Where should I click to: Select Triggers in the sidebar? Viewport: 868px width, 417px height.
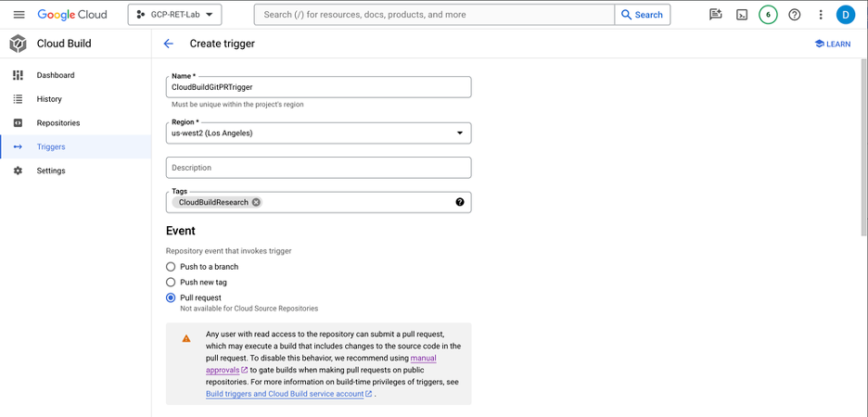pos(75,146)
